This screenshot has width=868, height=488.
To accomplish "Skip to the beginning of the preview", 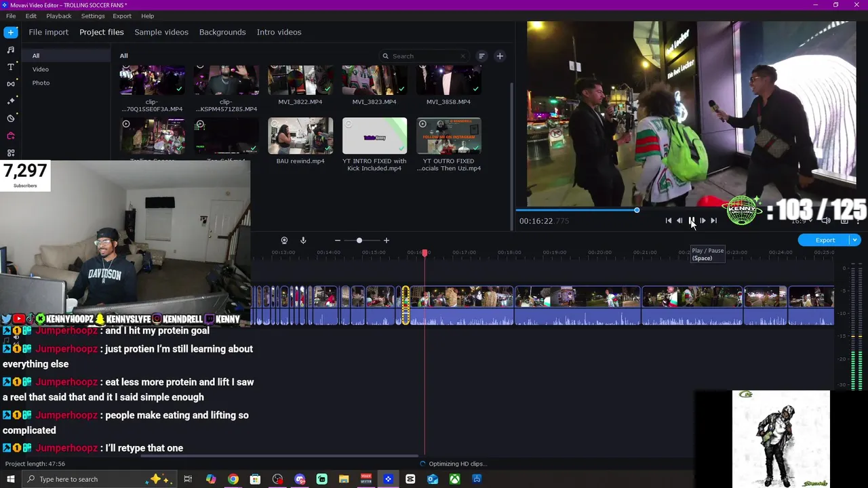I will point(669,221).
